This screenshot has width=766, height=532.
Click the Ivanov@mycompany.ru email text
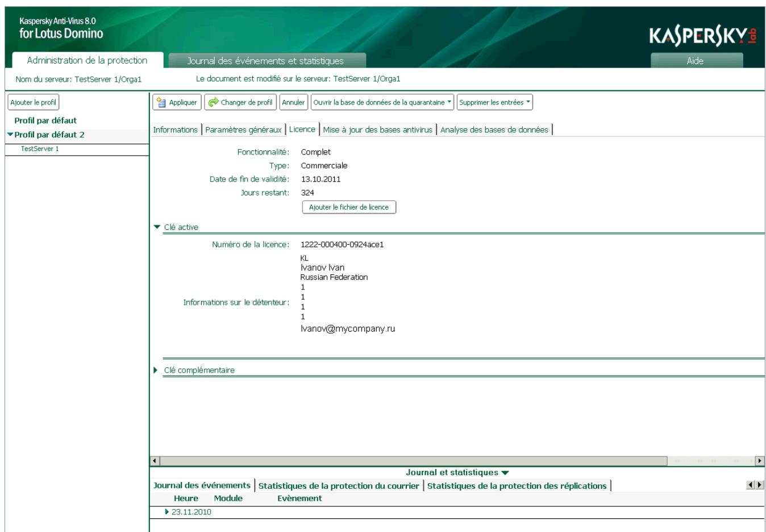coord(348,329)
